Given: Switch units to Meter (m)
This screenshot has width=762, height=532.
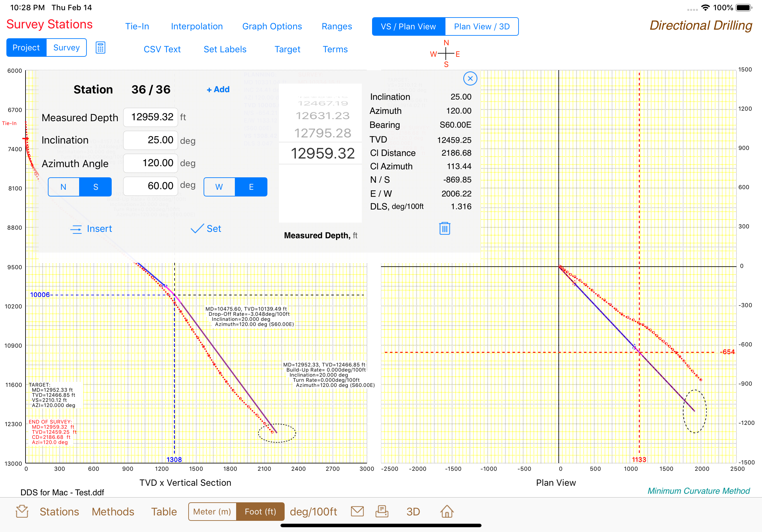Looking at the screenshot, I should coord(212,512).
